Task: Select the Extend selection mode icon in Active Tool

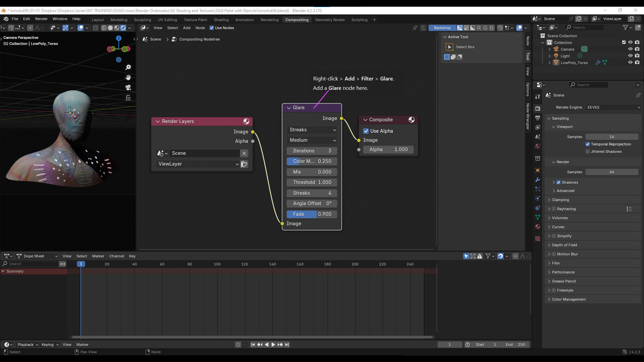Action: click(453, 57)
